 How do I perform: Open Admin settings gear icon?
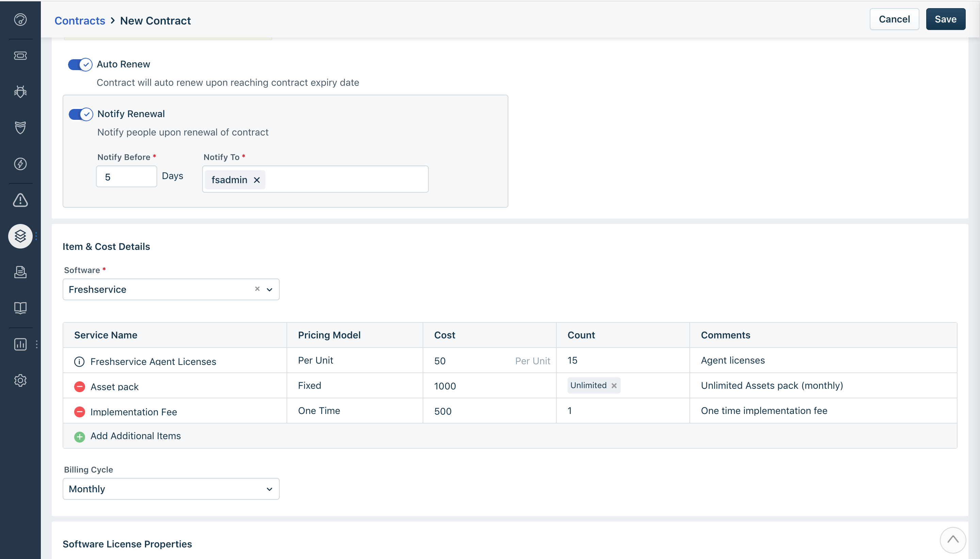20,380
